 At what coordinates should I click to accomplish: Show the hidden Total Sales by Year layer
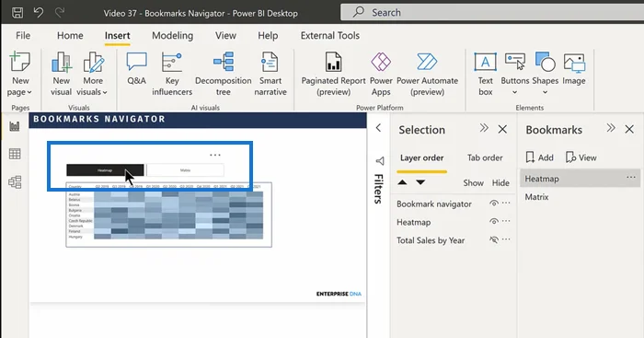(x=494, y=239)
